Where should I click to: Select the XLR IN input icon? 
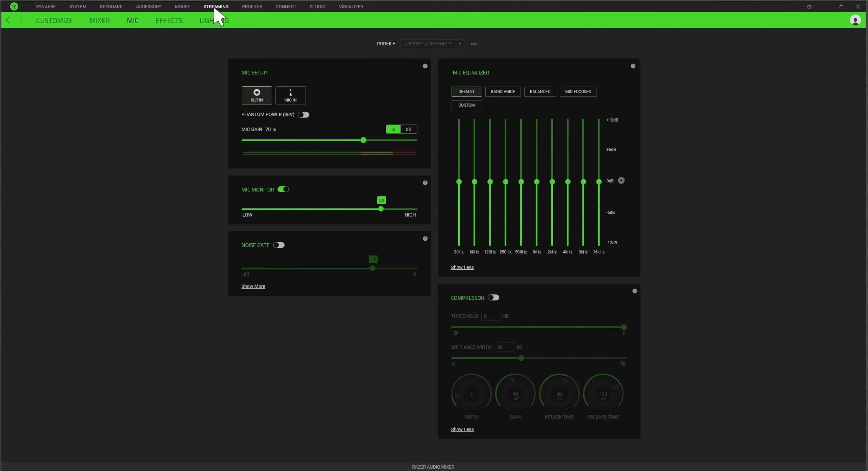257,92
